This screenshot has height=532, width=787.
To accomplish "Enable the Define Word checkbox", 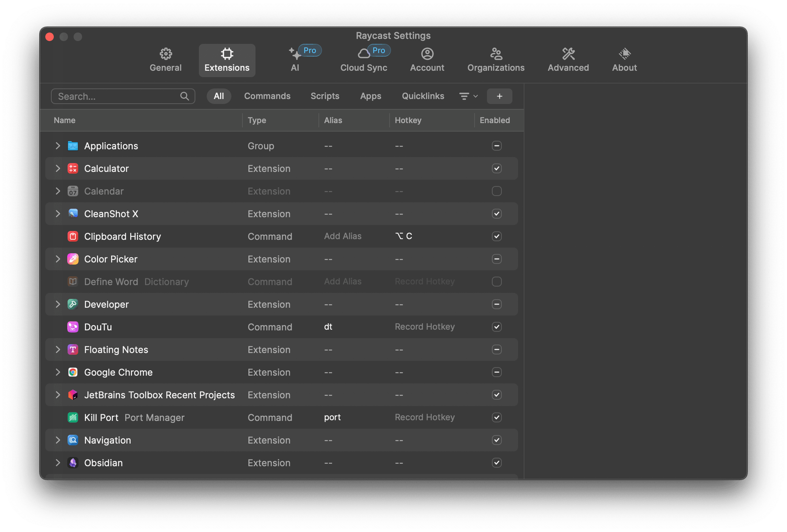I will pos(496,282).
